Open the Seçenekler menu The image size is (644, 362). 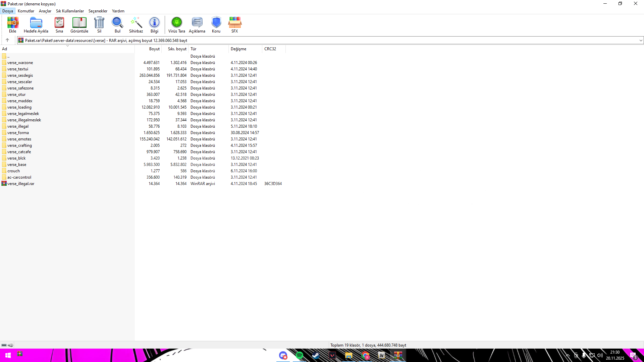(x=98, y=11)
